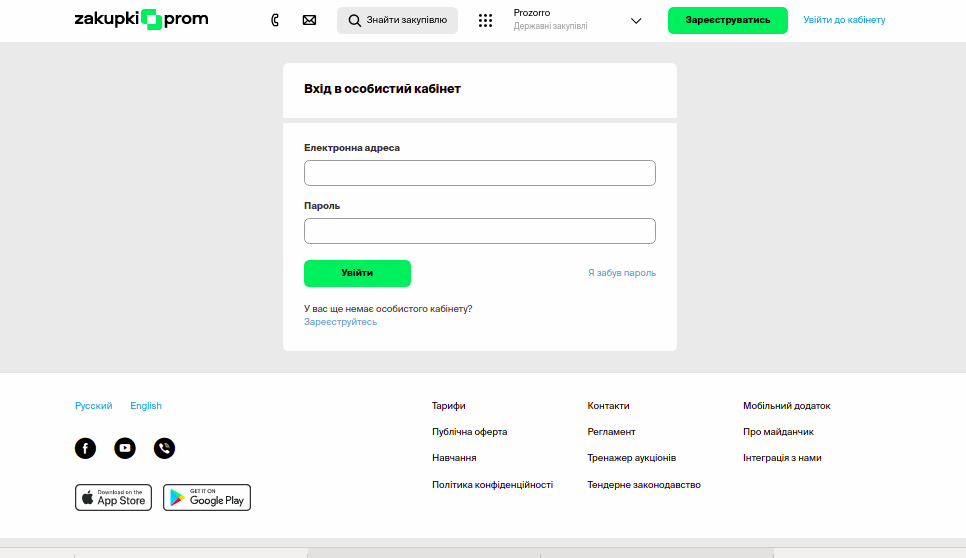Open the envelope mail icon in header
Screen dimensions: 966x558
point(309,20)
